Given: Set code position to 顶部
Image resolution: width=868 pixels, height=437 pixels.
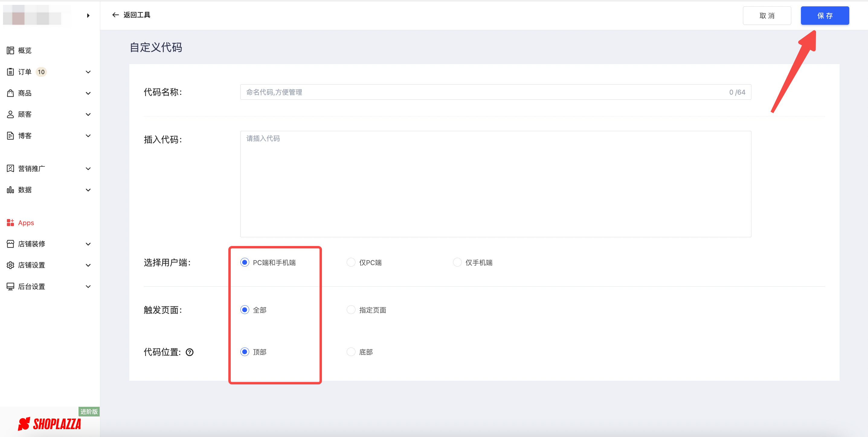Looking at the screenshot, I should coord(245,352).
